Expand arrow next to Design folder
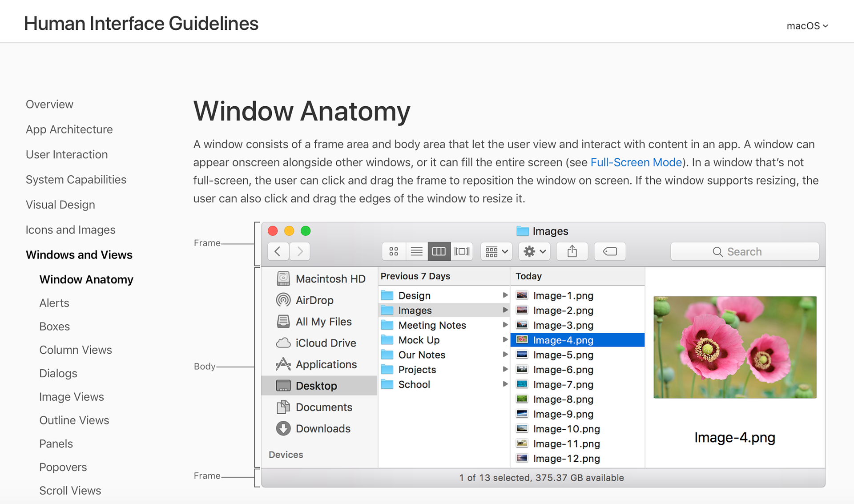Image resolution: width=854 pixels, height=504 pixels. click(505, 295)
